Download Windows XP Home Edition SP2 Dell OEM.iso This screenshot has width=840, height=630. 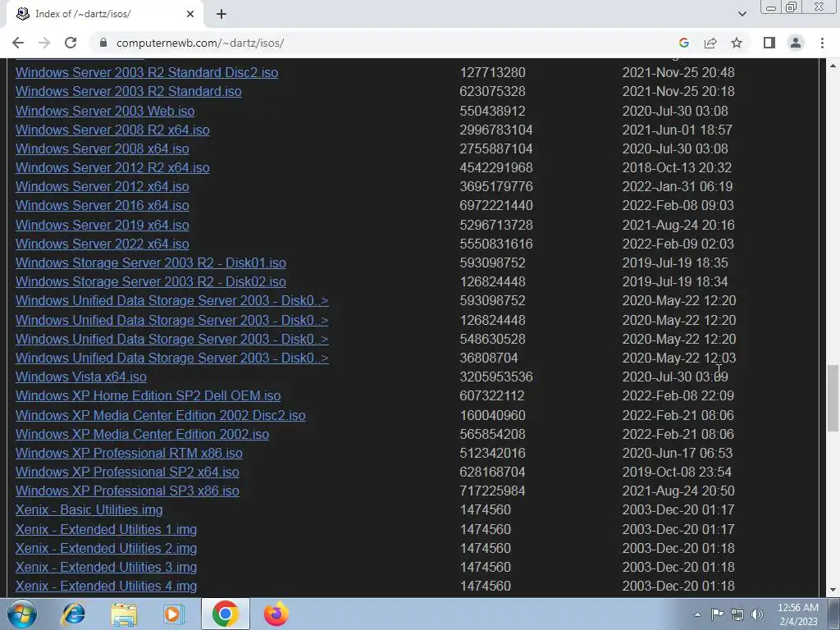click(148, 395)
